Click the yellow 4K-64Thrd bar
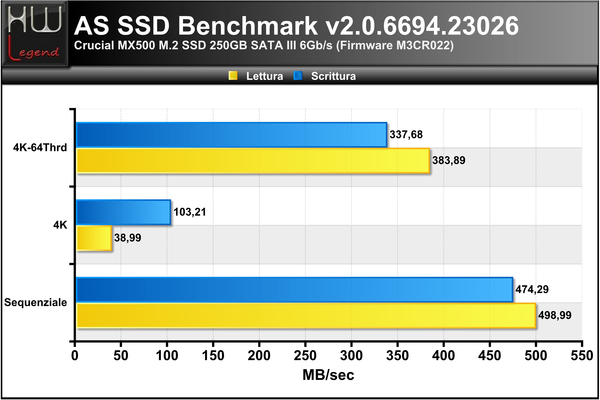 pos(253,161)
